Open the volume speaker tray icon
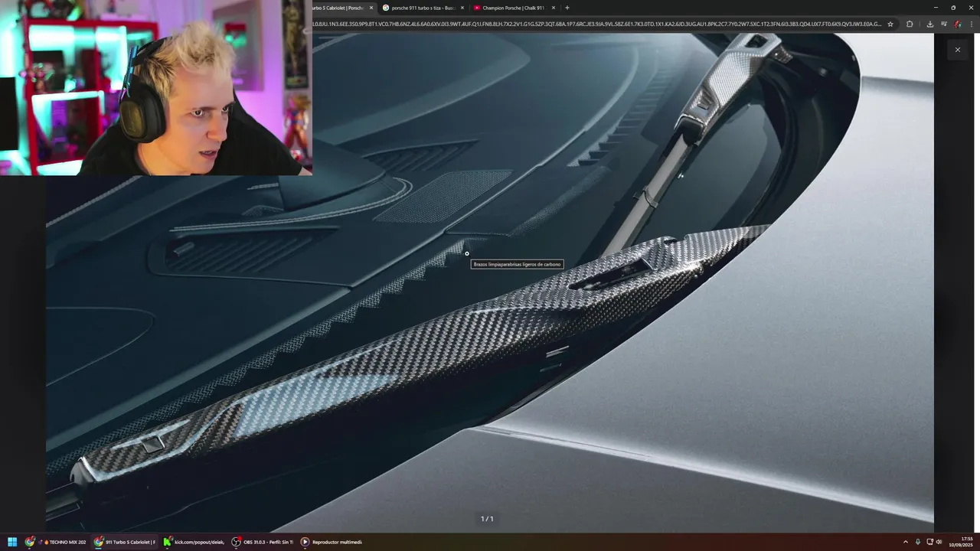This screenshot has width=980, height=551. click(939, 542)
